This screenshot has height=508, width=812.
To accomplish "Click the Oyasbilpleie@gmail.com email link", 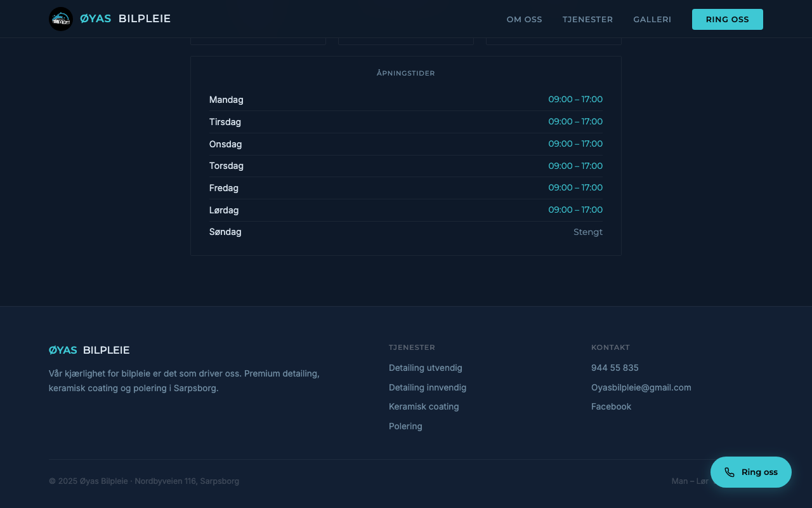I will pos(641,387).
